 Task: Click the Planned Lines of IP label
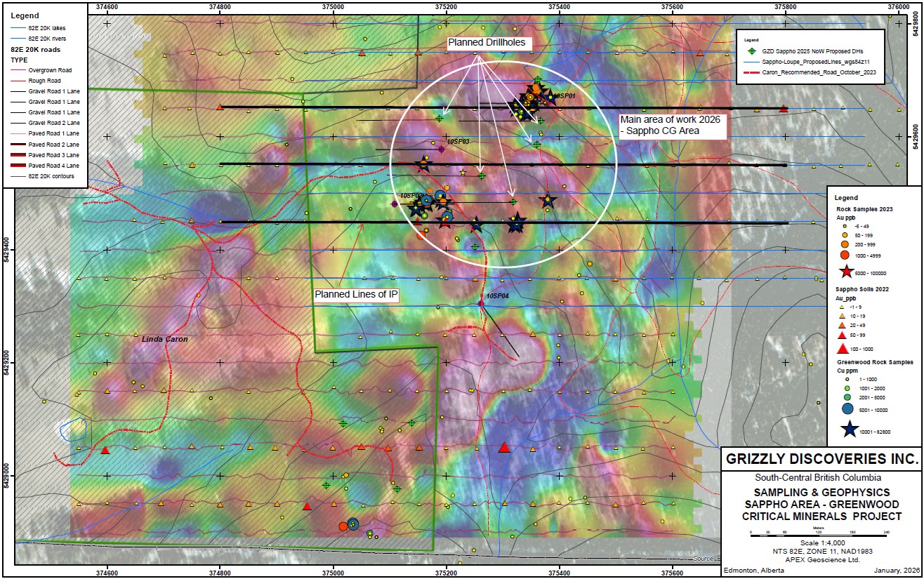pyautogui.click(x=356, y=295)
